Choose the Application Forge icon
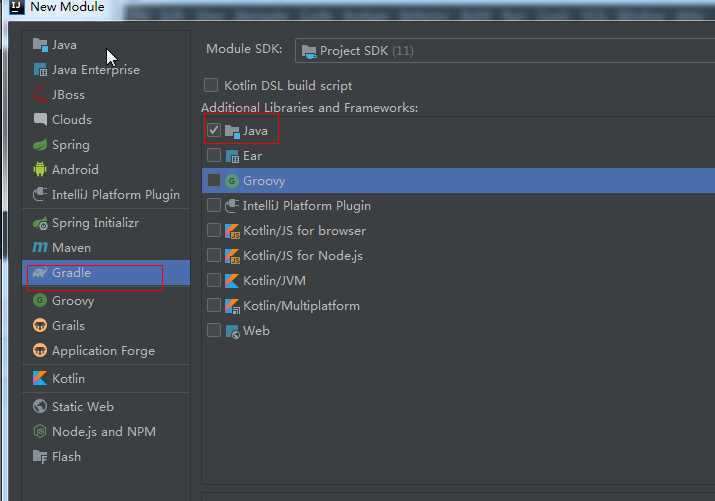Screen dimensions: 715x501 tap(40, 351)
